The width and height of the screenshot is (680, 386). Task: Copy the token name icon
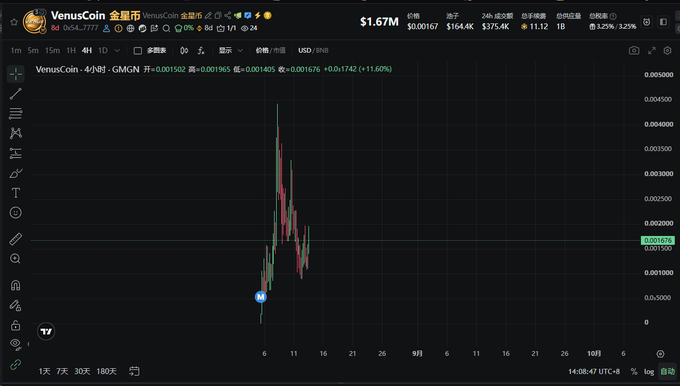click(x=218, y=16)
